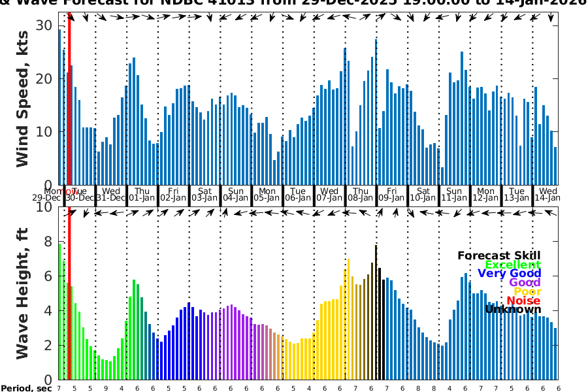Click the "Wave Height, ft" axis title

pos(23,294)
